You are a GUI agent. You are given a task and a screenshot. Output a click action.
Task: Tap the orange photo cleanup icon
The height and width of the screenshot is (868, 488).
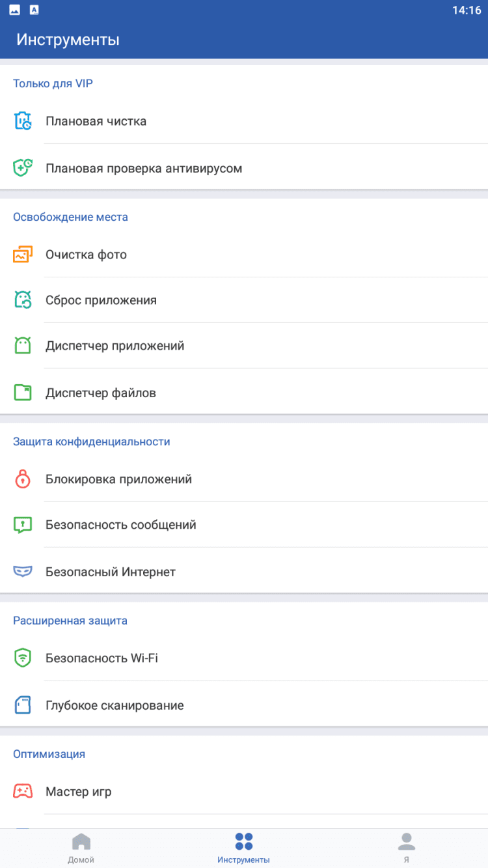23,255
